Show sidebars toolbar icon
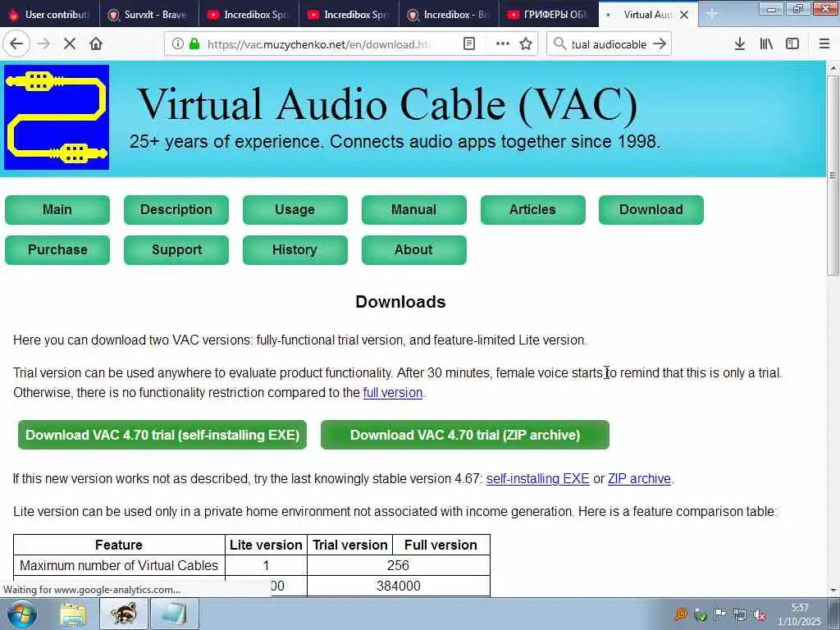The height and width of the screenshot is (630, 840). (792, 44)
